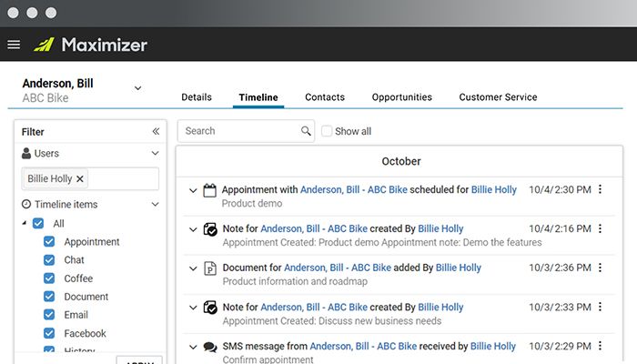Open Billie Holly link in appointment row

pyautogui.click(x=494, y=189)
